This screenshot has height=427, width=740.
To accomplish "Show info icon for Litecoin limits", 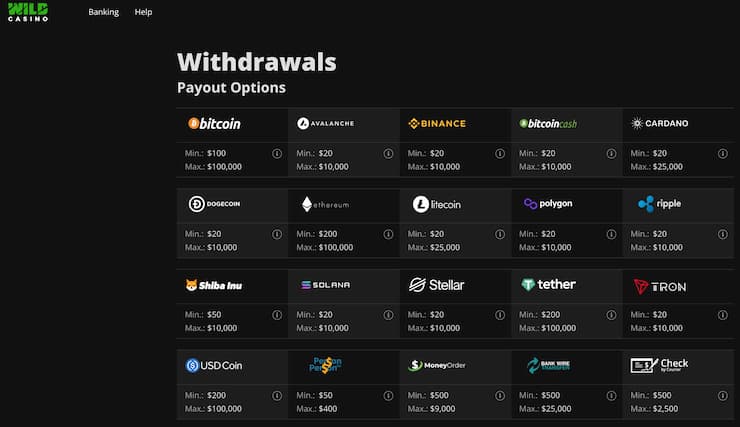I will [x=500, y=234].
